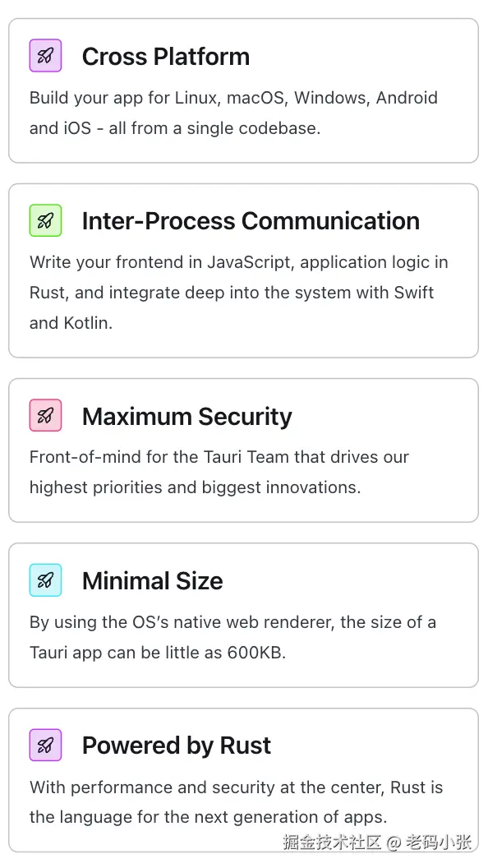This screenshot has width=488, height=868.
Task: Select the Cross Platform card
Action: [243, 90]
